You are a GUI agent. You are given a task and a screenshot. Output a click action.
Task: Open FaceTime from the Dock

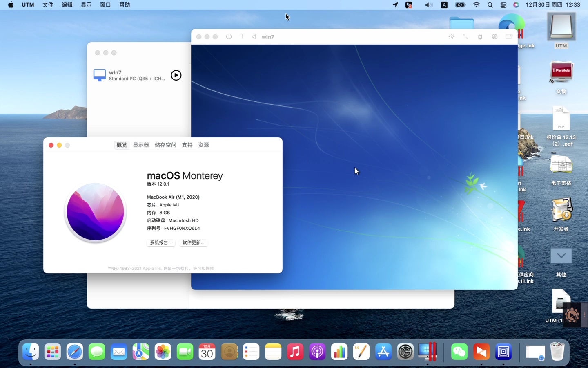tap(185, 352)
